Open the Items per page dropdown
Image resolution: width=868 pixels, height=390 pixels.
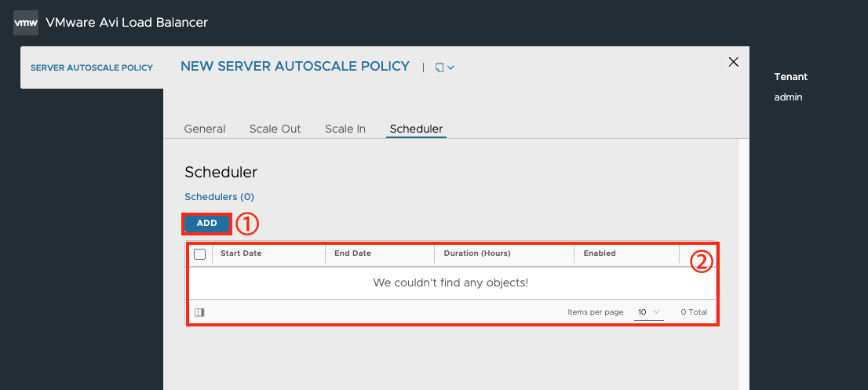tap(649, 312)
